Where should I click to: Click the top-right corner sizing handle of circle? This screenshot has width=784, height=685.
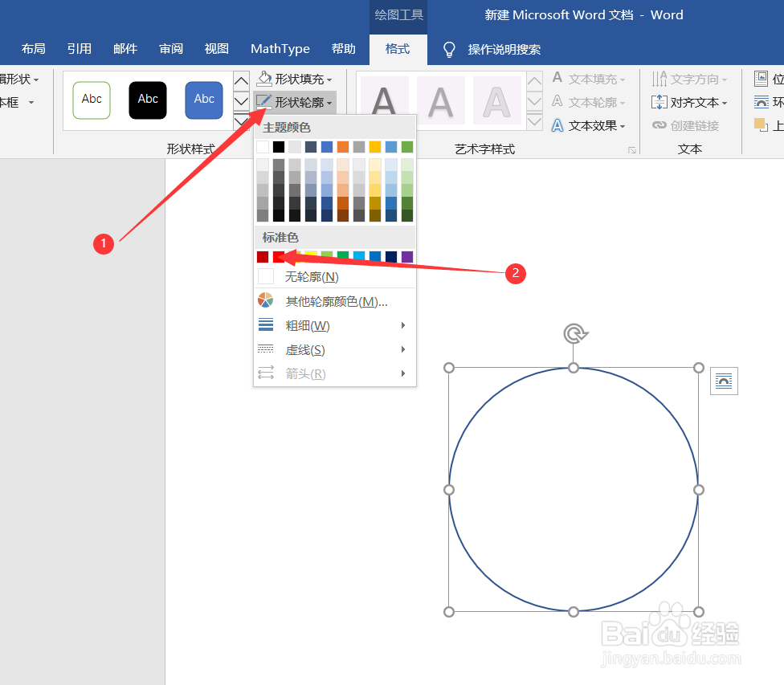click(699, 368)
